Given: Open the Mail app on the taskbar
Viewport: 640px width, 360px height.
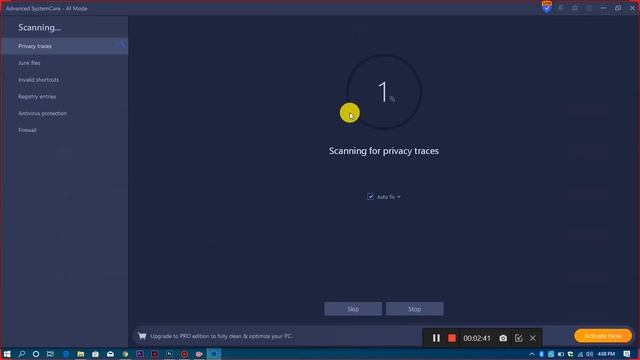Looking at the screenshot, I should coord(110,354).
